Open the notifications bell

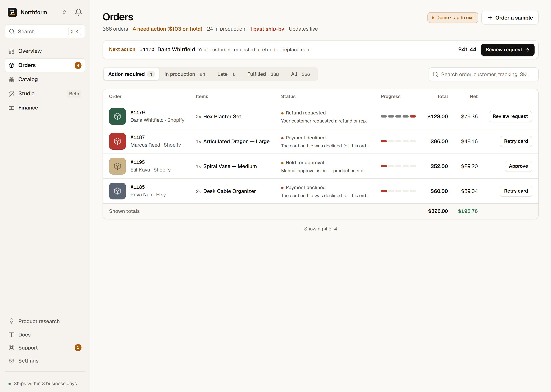pyautogui.click(x=78, y=12)
